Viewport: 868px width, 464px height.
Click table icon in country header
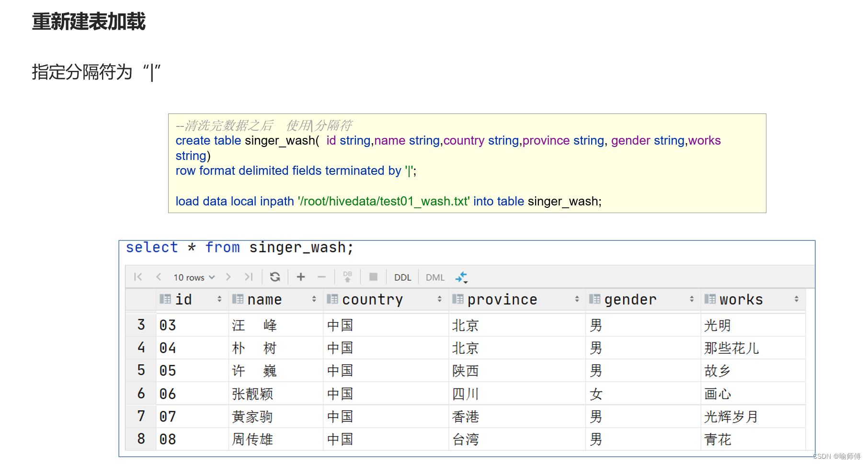(332, 299)
